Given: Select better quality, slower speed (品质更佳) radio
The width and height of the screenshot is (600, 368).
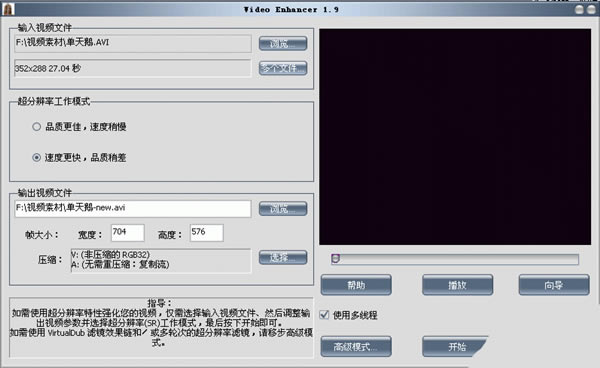Looking at the screenshot, I should [x=36, y=127].
